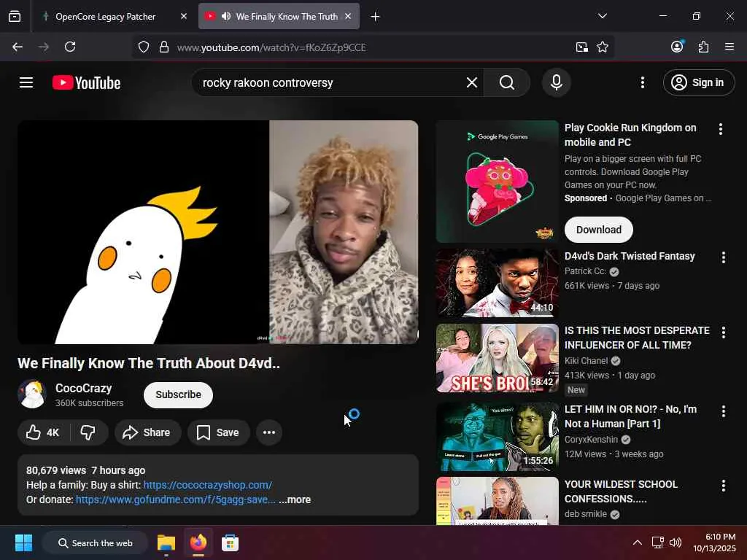Click the video player to pause

[217, 232]
